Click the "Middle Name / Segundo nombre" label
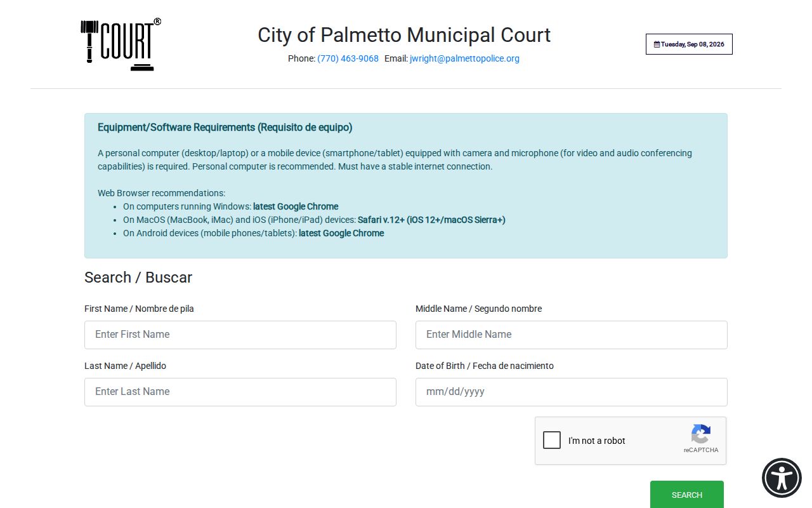 click(479, 309)
